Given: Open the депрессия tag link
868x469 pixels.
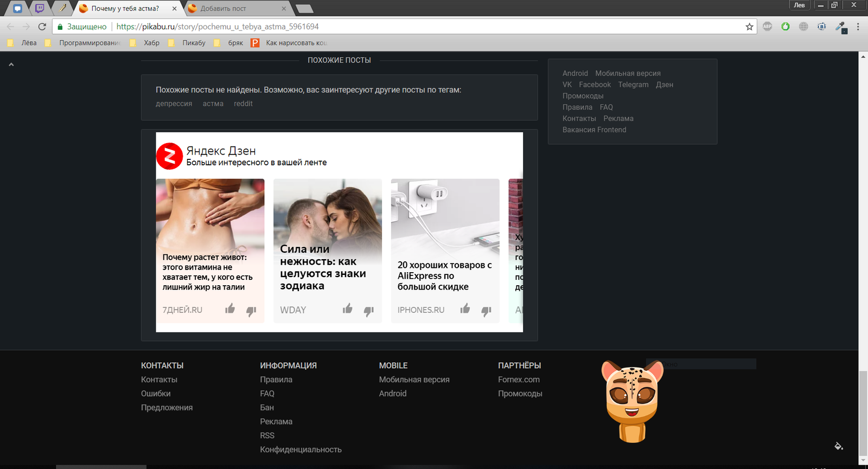Looking at the screenshot, I should point(174,104).
